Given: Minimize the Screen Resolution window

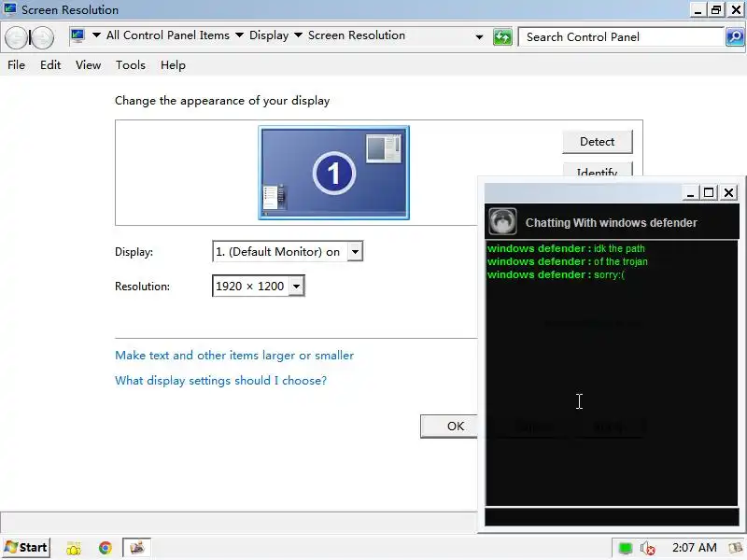Looking at the screenshot, I should (x=698, y=10).
